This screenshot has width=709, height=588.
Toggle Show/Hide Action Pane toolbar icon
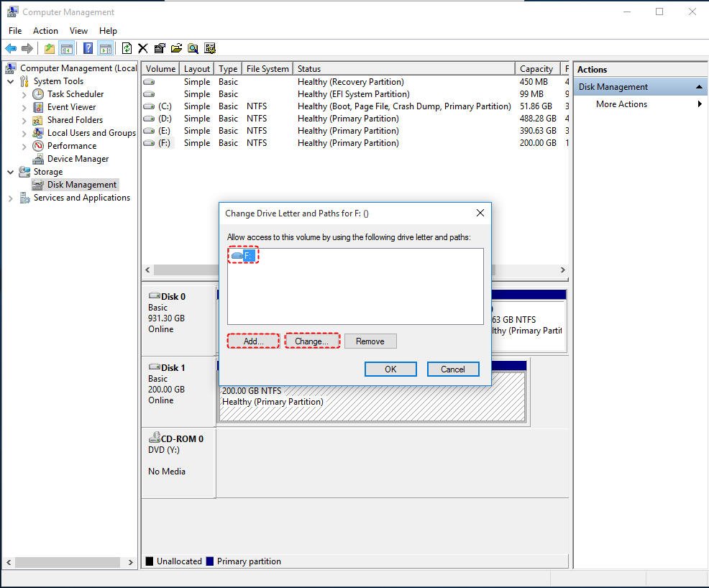(106, 48)
